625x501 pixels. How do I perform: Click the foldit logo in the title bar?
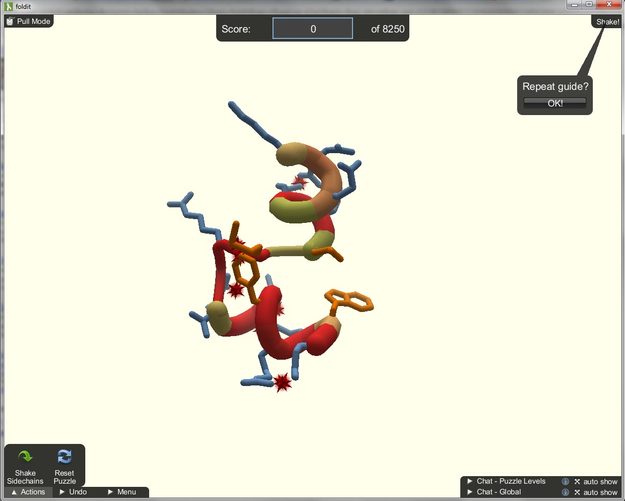8,6
